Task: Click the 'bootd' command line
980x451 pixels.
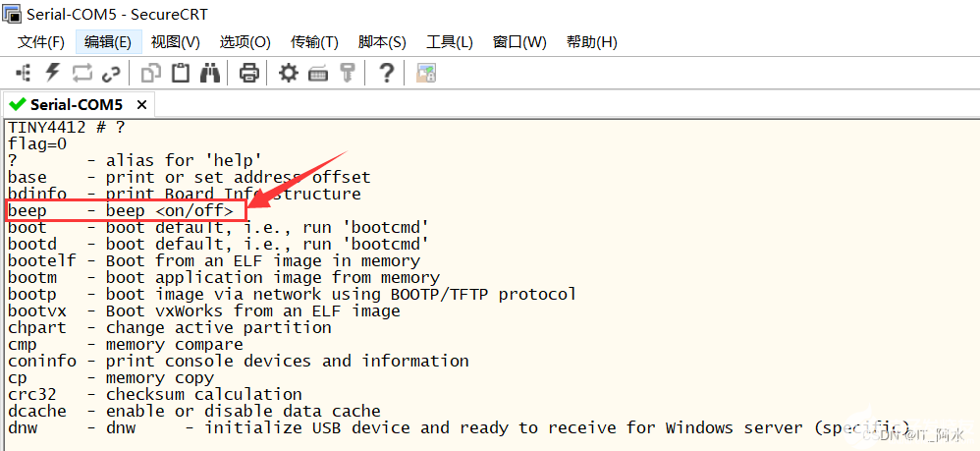Action: click(218, 244)
